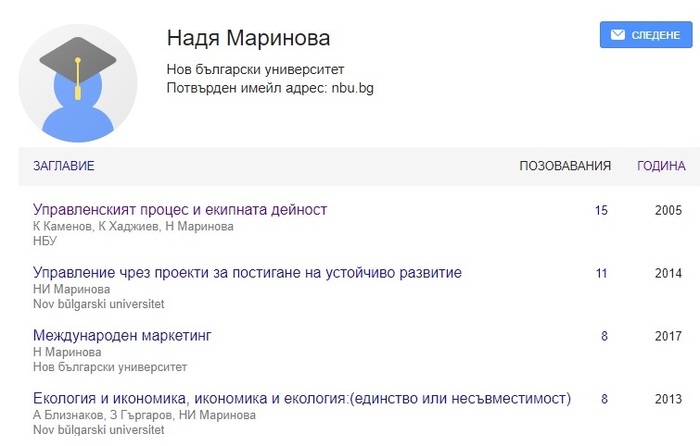This screenshot has width=700, height=446.
Task: Click Нов български университет affiliation text
Action: point(255,70)
